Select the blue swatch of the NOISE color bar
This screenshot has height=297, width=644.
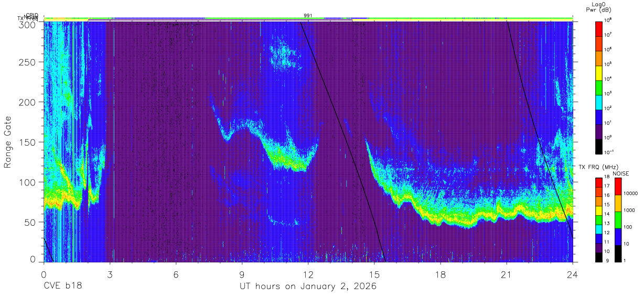[x=618, y=236]
